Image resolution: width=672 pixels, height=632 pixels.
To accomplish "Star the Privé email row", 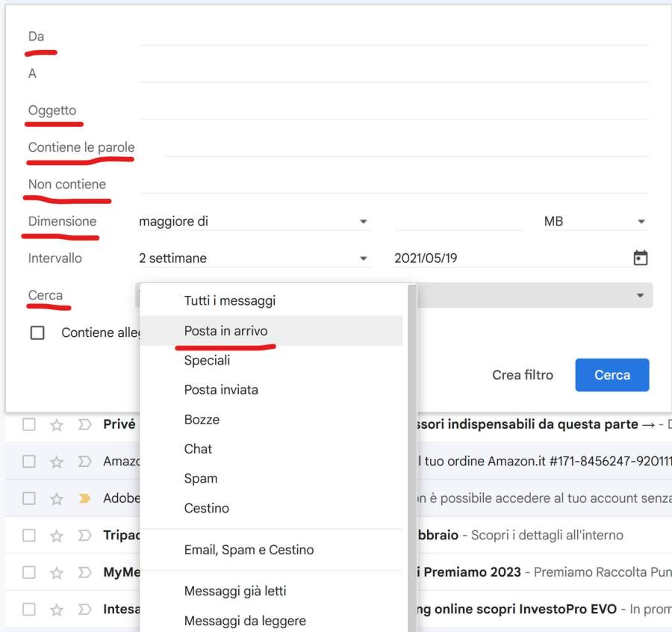I will tap(57, 424).
